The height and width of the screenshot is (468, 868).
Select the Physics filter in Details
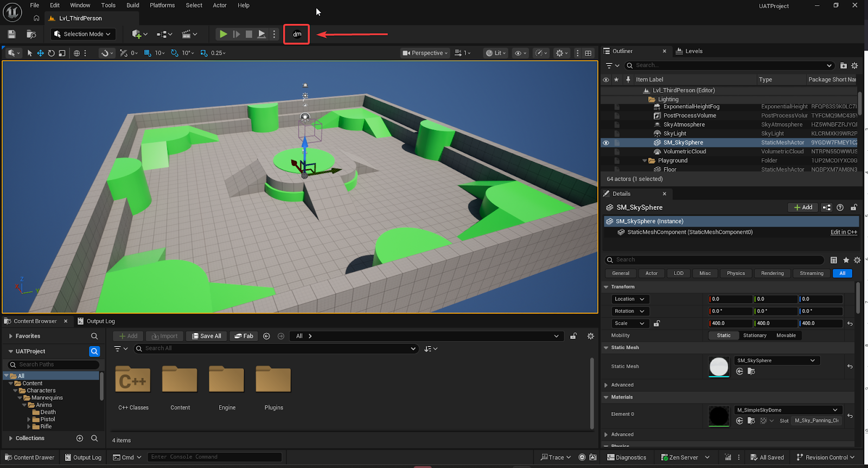click(736, 273)
